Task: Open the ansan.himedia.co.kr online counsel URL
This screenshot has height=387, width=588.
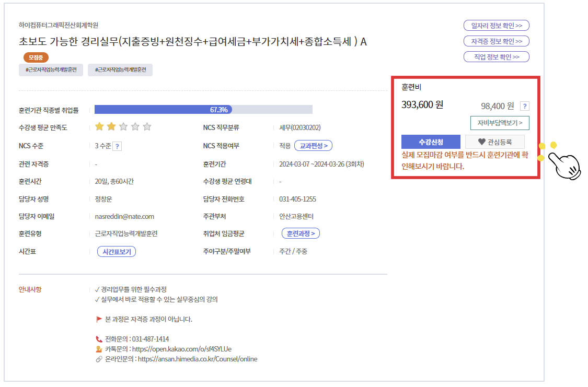Action: 198,359
